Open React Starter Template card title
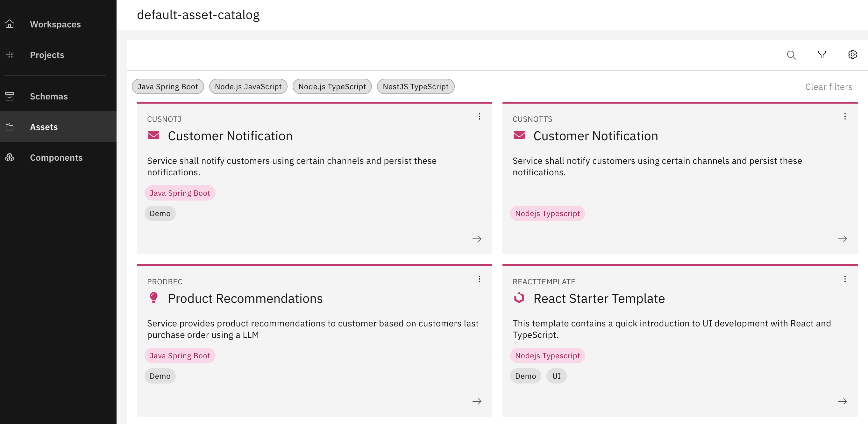This screenshot has height=424, width=868. pyautogui.click(x=599, y=298)
